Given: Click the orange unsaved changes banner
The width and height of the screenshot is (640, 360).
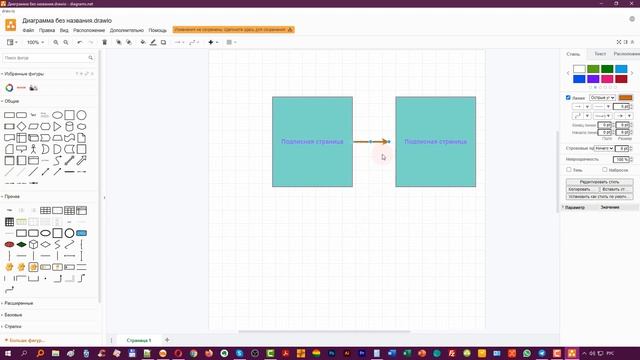Looking at the screenshot, I should coord(233,30).
